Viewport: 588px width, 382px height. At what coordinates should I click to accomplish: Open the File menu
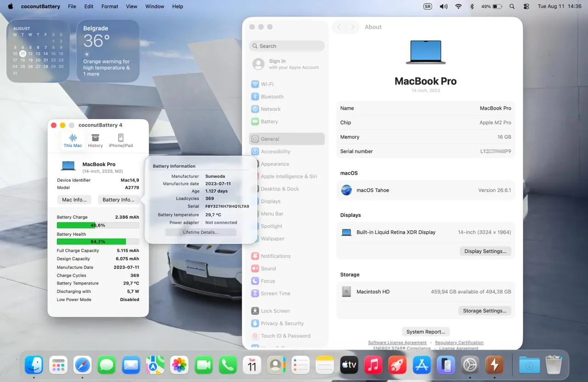click(x=72, y=6)
